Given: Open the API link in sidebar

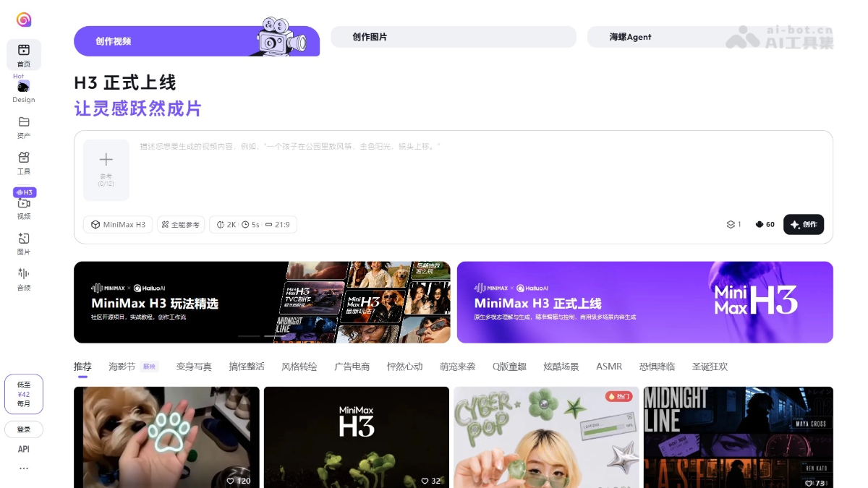Looking at the screenshot, I should coord(24,449).
